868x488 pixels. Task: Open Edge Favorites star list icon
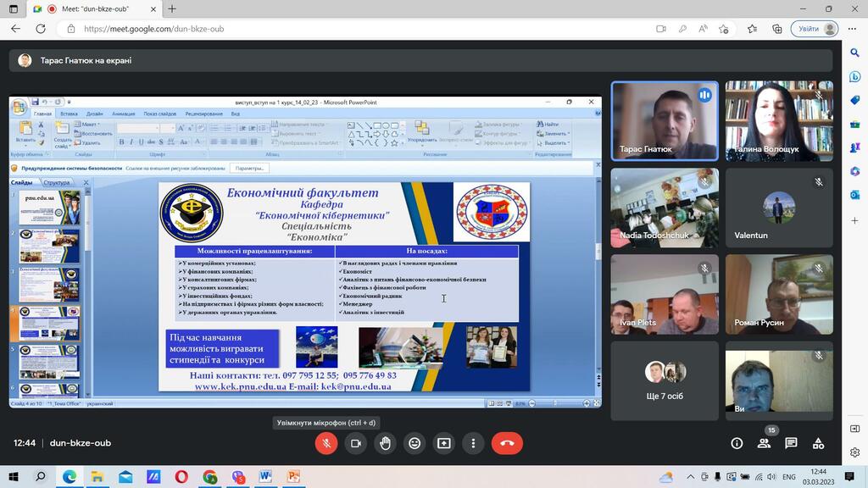(752, 29)
